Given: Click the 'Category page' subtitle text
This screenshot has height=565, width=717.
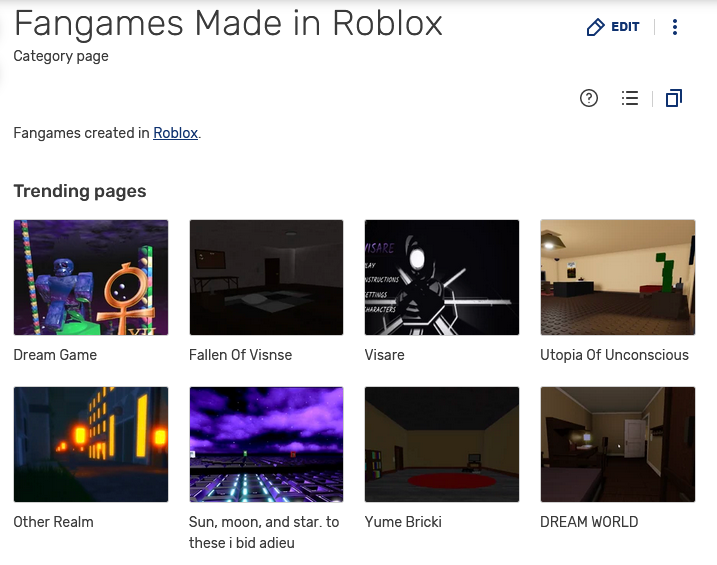Looking at the screenshot, I should tap(61, 56).
